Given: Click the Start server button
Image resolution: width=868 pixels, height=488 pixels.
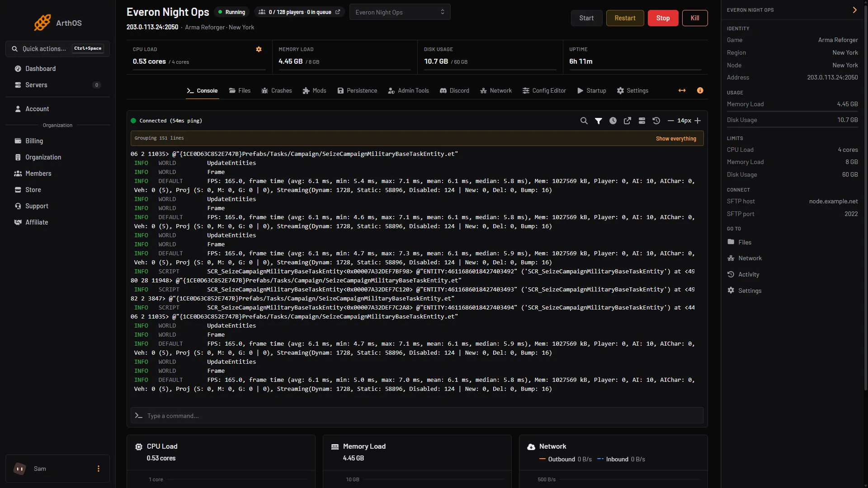Looking at the screenshot, I should (586, 18).
